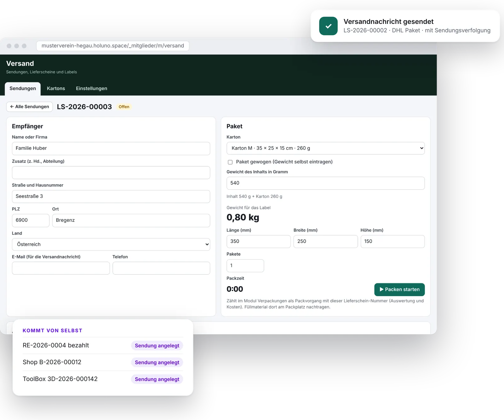
Task: Click the Name oder Firma field
Action: point(111,148)
